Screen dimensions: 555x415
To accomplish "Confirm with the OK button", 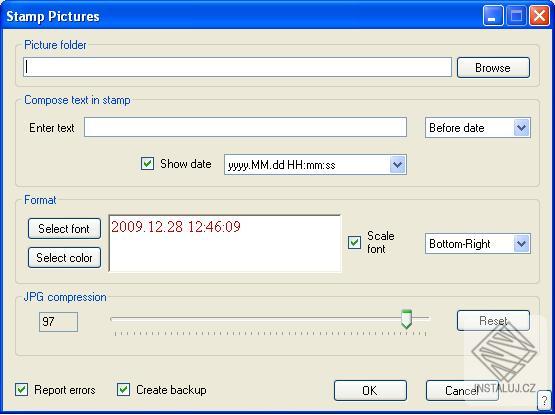I will 370,391.
